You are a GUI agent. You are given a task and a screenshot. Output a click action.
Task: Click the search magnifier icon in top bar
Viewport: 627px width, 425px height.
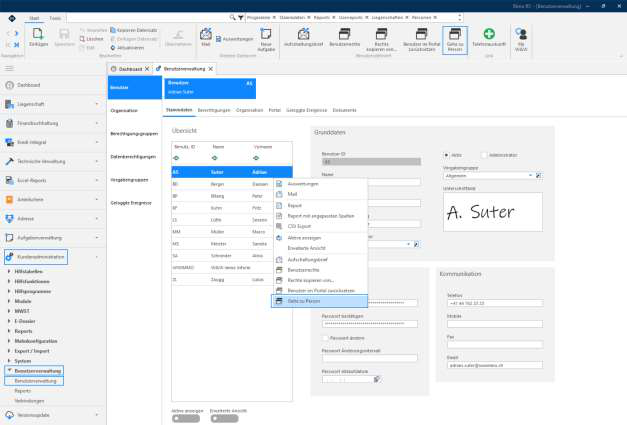pos(232,18)
